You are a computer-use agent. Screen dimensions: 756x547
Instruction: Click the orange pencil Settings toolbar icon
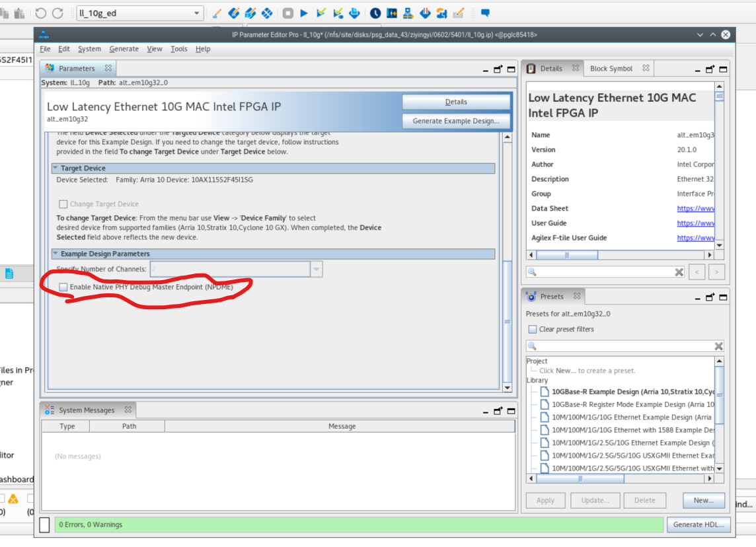(217, 13)
